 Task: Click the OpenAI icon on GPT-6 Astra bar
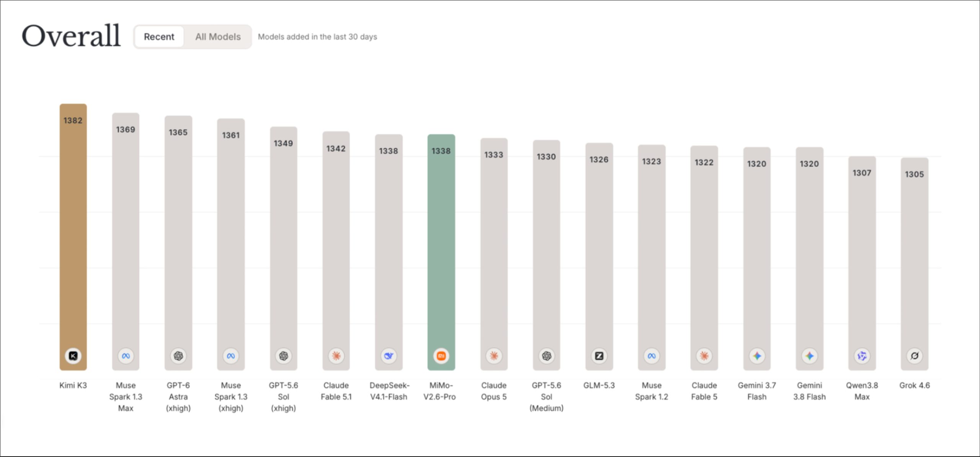[178, 356]
